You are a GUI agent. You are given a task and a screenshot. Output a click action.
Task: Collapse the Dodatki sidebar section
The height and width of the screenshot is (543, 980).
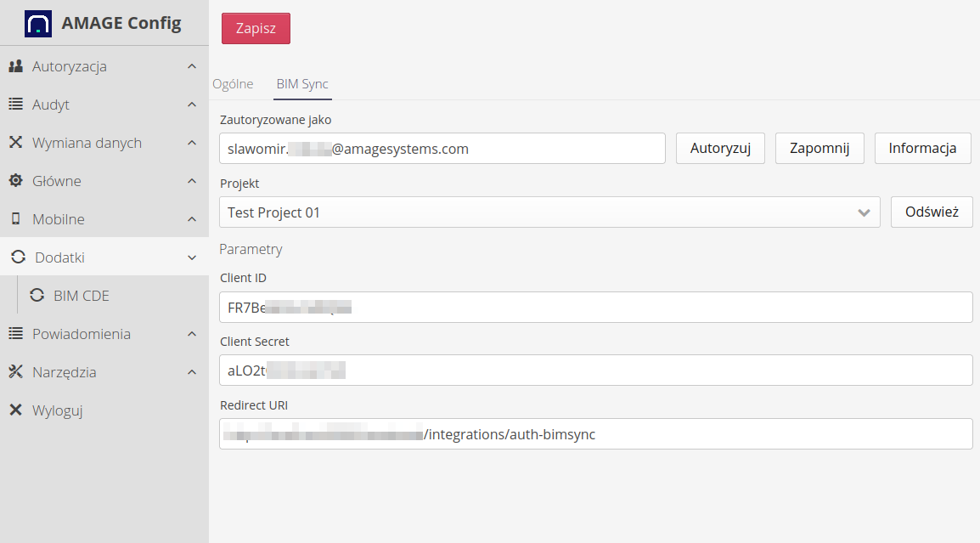click(191, 257)
